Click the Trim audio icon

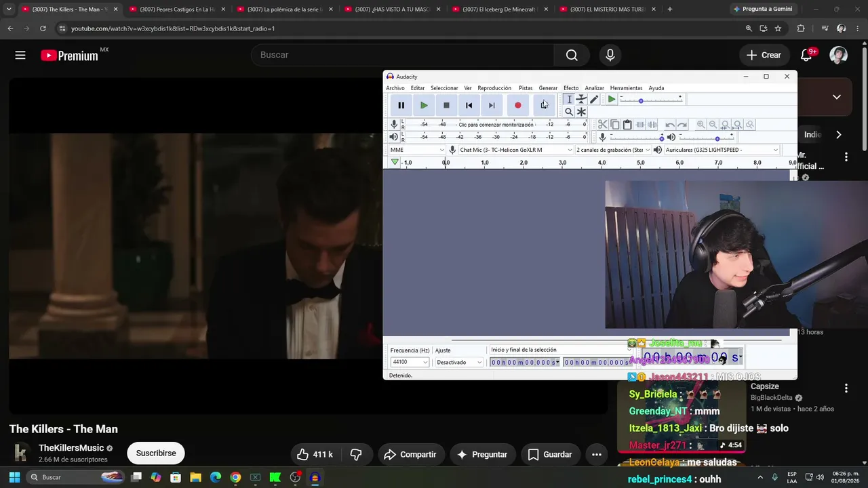click(x=639, y=125)
